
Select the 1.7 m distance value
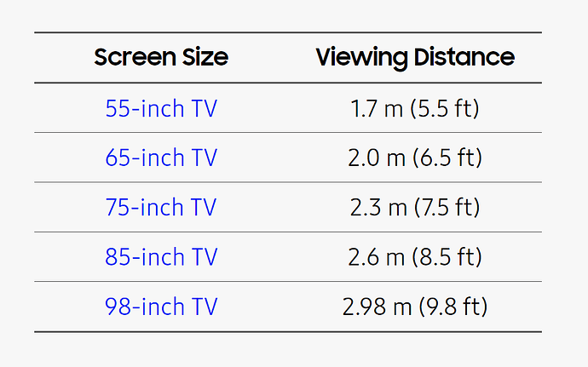[377, 109]
